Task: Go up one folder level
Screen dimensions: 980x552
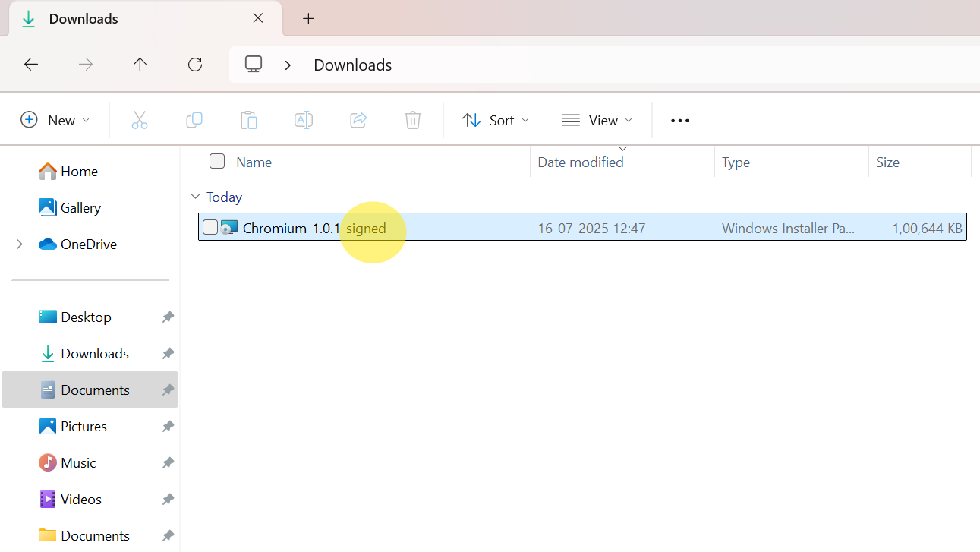Action: (140, 65)
